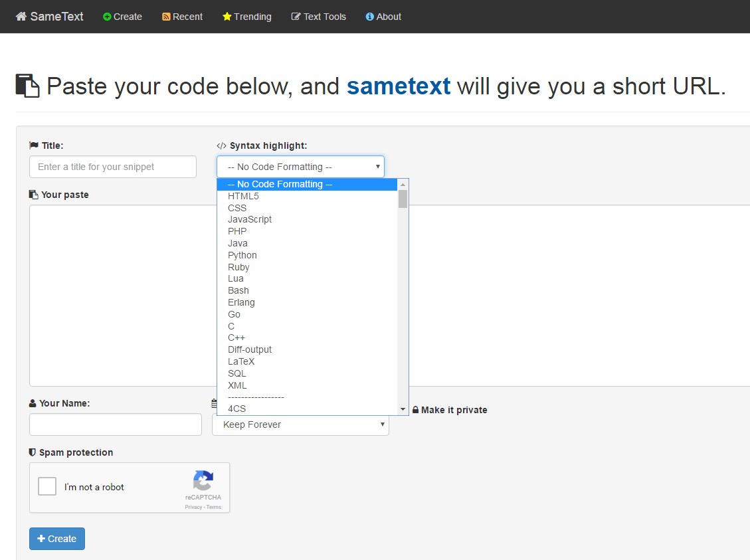
Task: Click the sametext link in the heading
Action: 399,86
